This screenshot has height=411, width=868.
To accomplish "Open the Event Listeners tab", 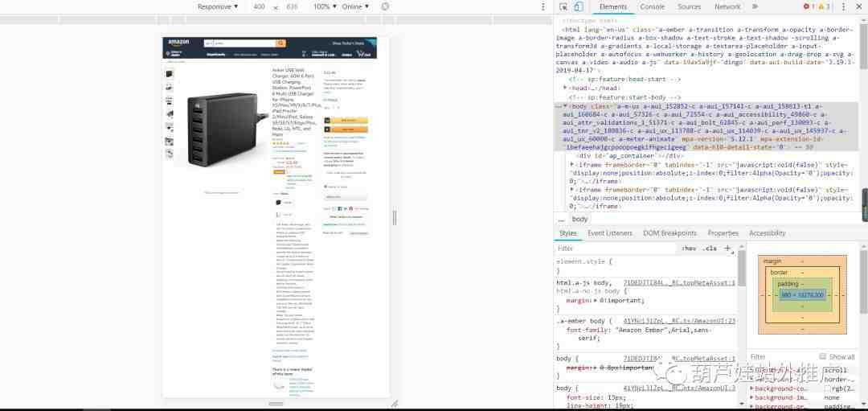I will click(x=609, y=233).
